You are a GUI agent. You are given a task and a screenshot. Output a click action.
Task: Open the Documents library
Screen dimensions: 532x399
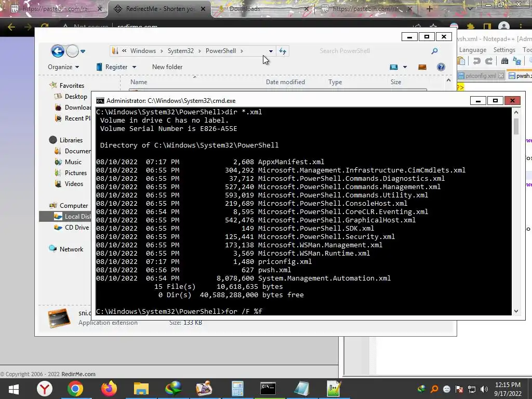(73, 151)
